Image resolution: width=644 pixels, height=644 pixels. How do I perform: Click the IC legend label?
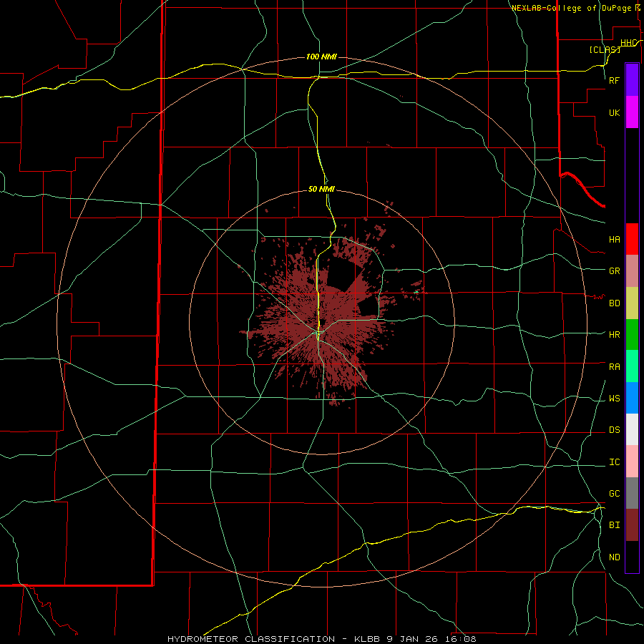(614, 462)
